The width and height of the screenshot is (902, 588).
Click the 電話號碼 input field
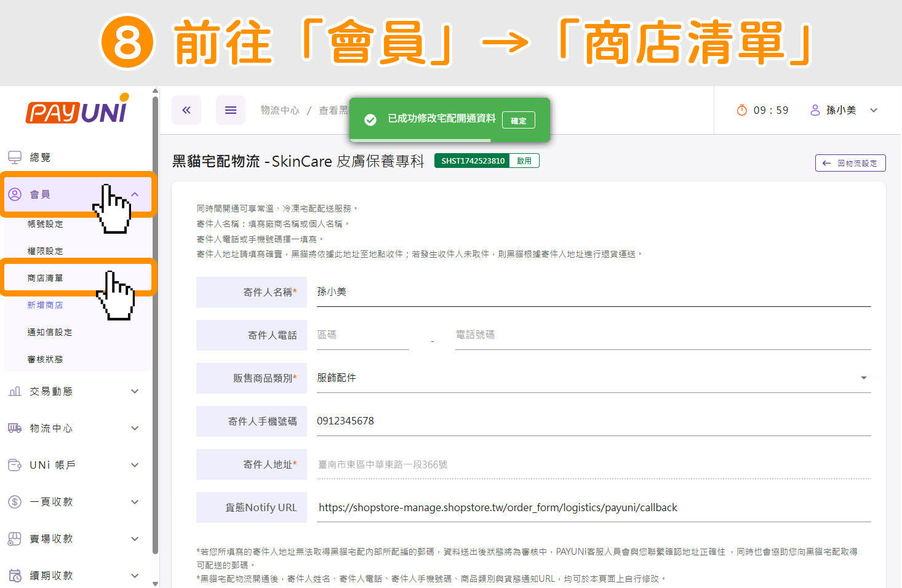coord(663,335)
